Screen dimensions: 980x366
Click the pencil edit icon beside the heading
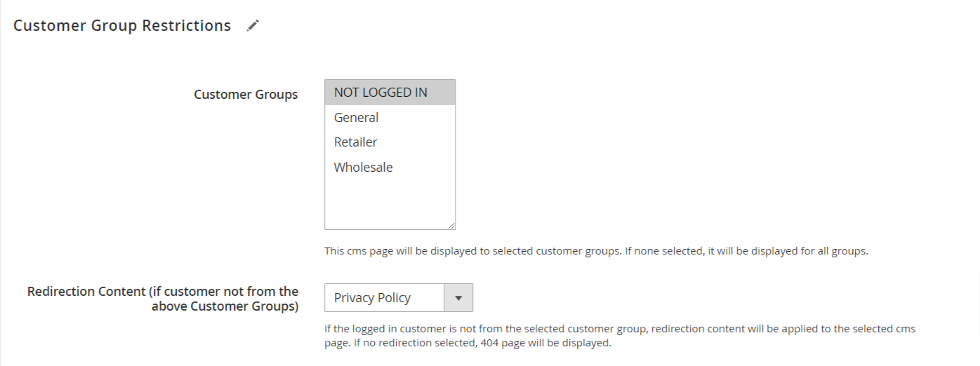[x=253, y=26]
